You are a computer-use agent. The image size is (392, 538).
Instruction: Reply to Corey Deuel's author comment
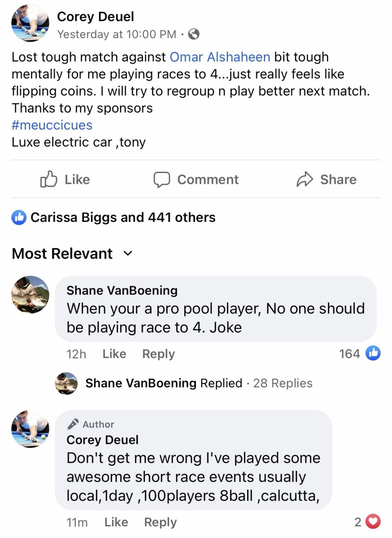(x=160, y=522)
